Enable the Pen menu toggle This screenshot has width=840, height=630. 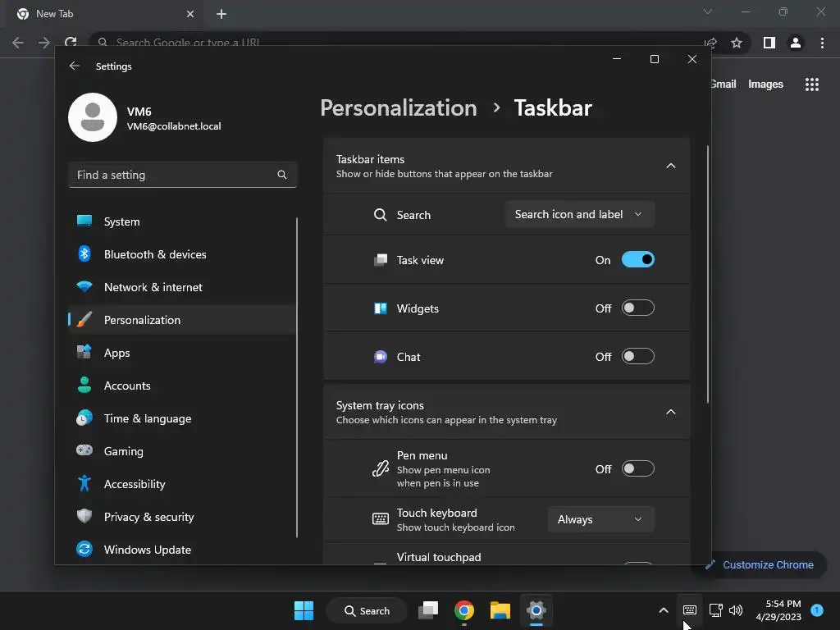click(x=637, y=468)
